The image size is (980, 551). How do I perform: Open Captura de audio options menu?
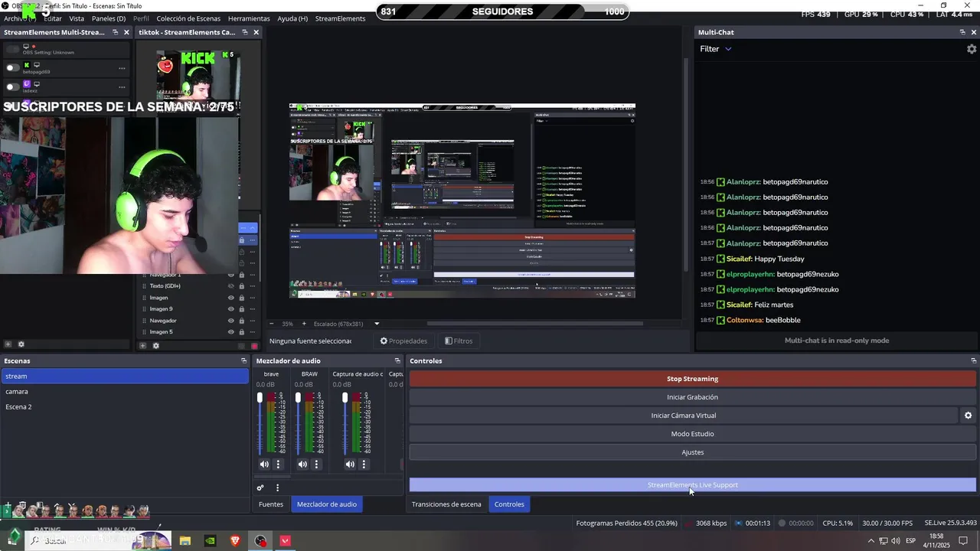(364, 464)
